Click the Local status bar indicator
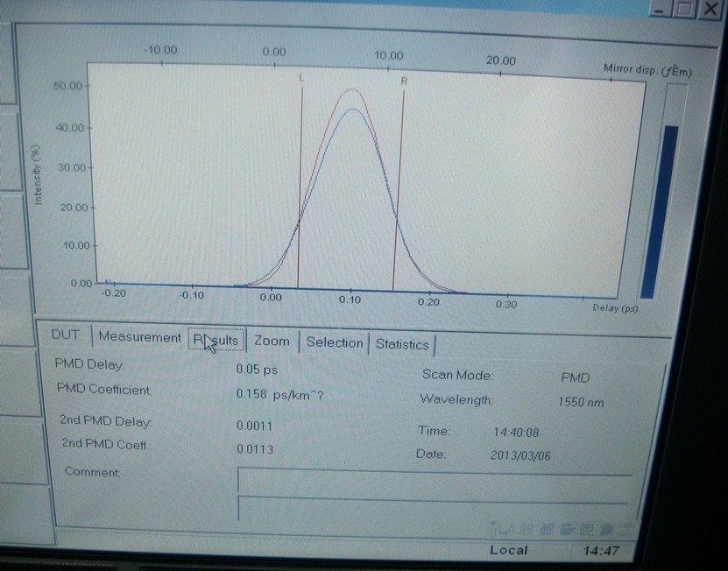Screen dimensions: 728x571 click(x=509, y=550)
